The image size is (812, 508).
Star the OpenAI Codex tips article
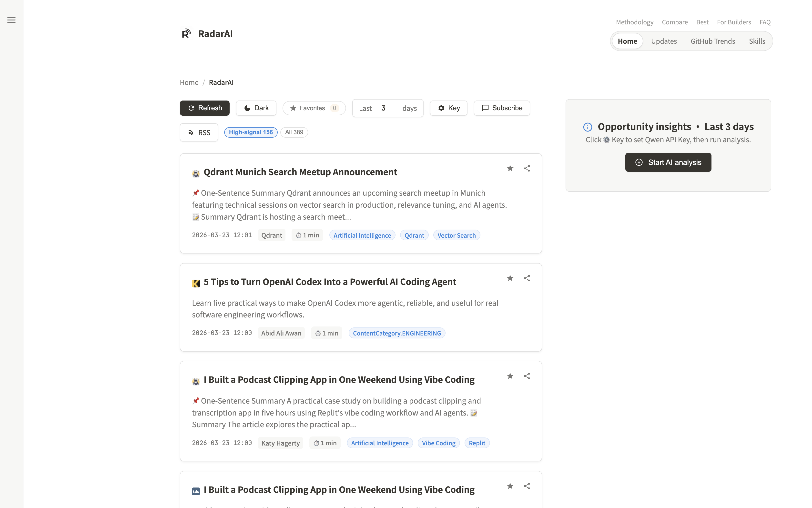click(510, 278)
